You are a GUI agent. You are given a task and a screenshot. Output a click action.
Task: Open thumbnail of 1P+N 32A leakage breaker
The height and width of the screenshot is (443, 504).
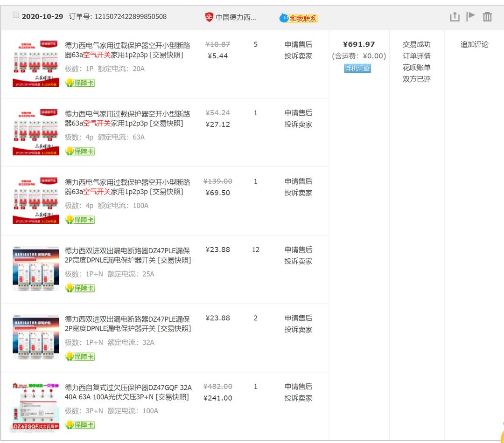[x=36, y=338]
